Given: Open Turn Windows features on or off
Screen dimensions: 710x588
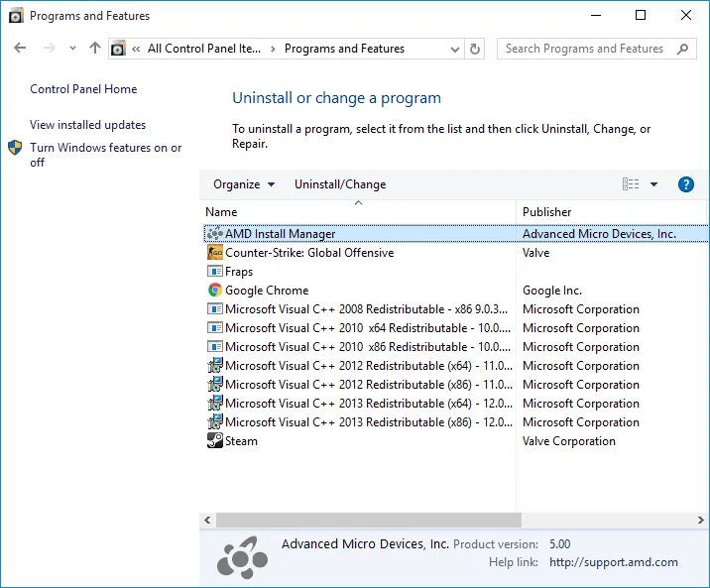Looking at the screenshot, I should (x=105, y=155).
